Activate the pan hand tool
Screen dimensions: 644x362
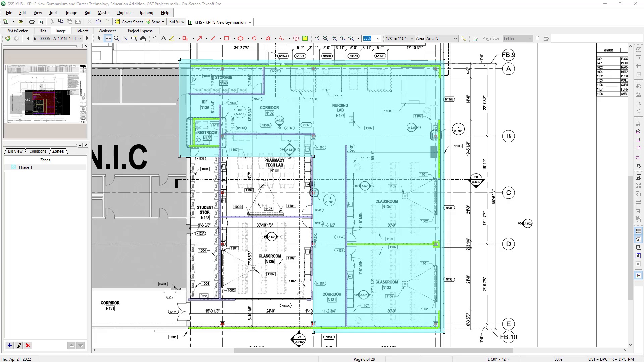tap(143, 38)
